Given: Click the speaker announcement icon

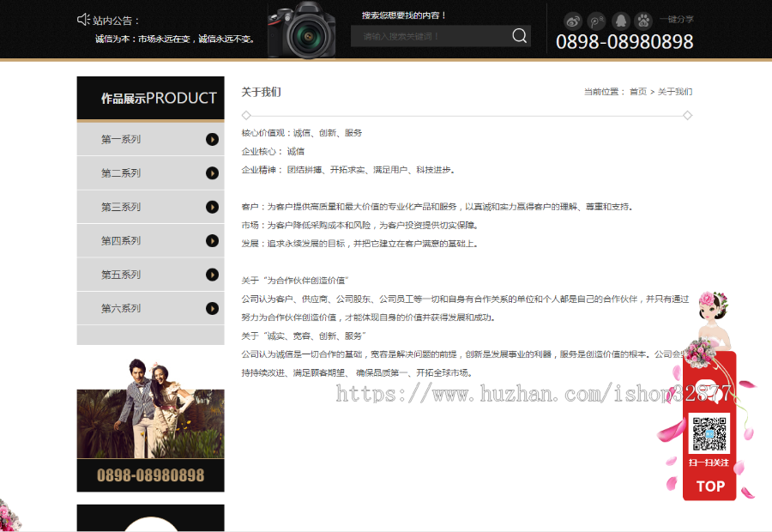Looking at the screenshot, I should pos(84,20).
